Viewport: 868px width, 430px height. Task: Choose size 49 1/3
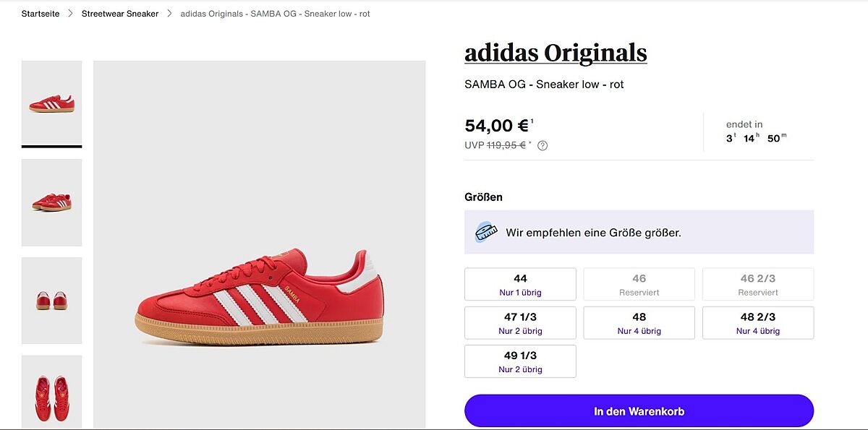pyautogui.click(x=520, y=361)
